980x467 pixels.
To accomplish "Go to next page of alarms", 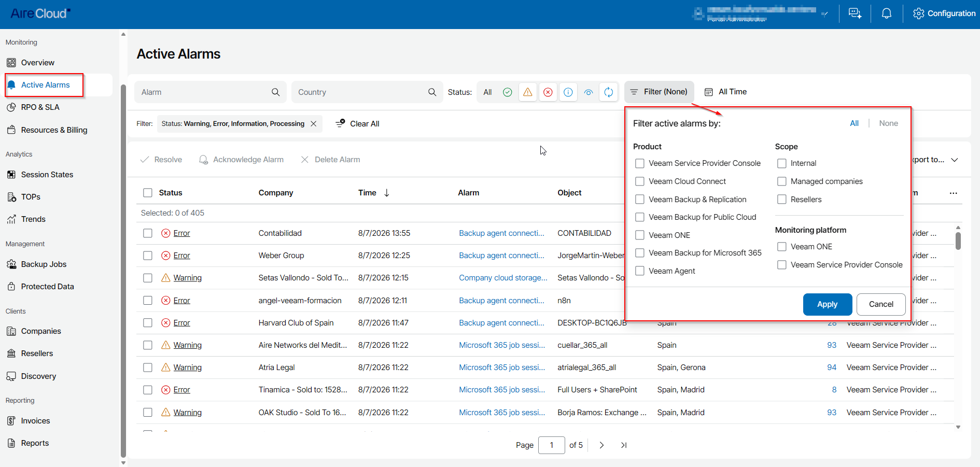I will (x=601, y=445).
